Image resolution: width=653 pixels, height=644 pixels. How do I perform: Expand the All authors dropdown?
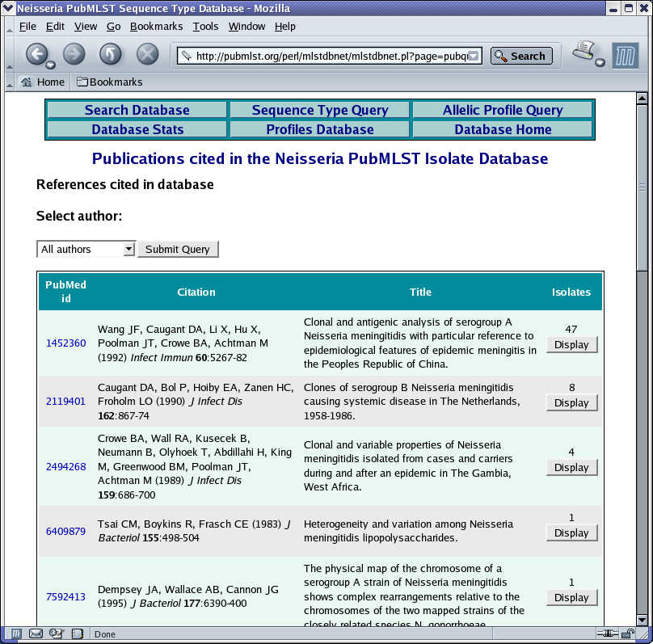point(86,249)
